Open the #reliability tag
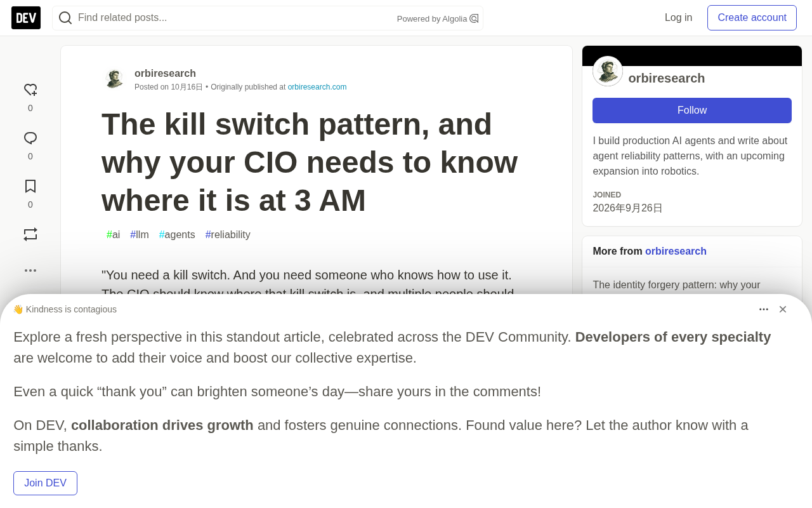Screen dimensions: 812x508 tap(228, 235)
